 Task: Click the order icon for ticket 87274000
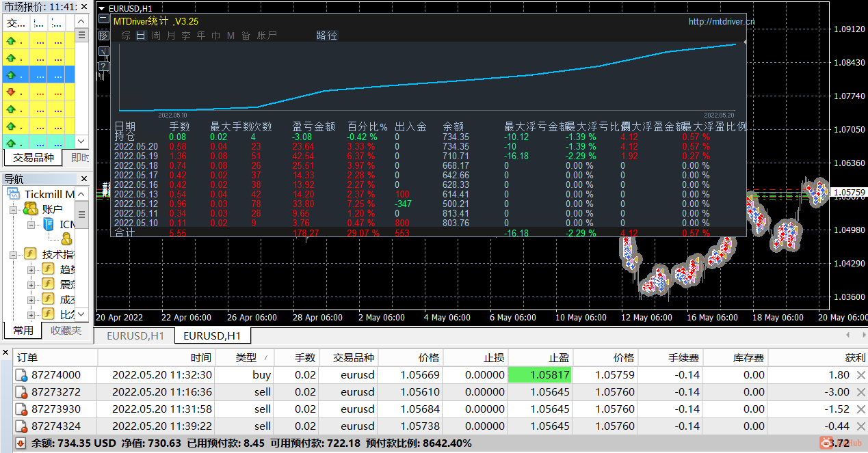tap(21, 375)
